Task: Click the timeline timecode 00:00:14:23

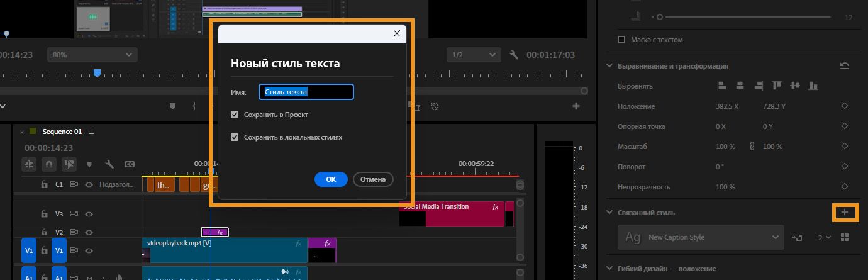Action: pos(49,148)
